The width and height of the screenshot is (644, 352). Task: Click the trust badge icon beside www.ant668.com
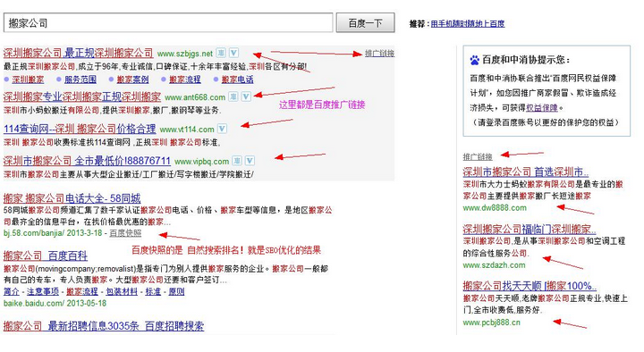pyautogui.click(x=233, y=96)
